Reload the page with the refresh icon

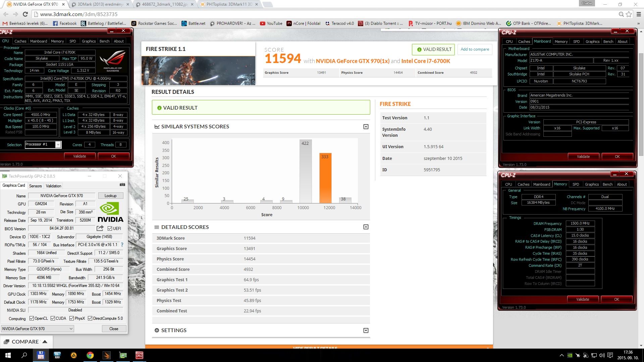[x=25, y=14]
